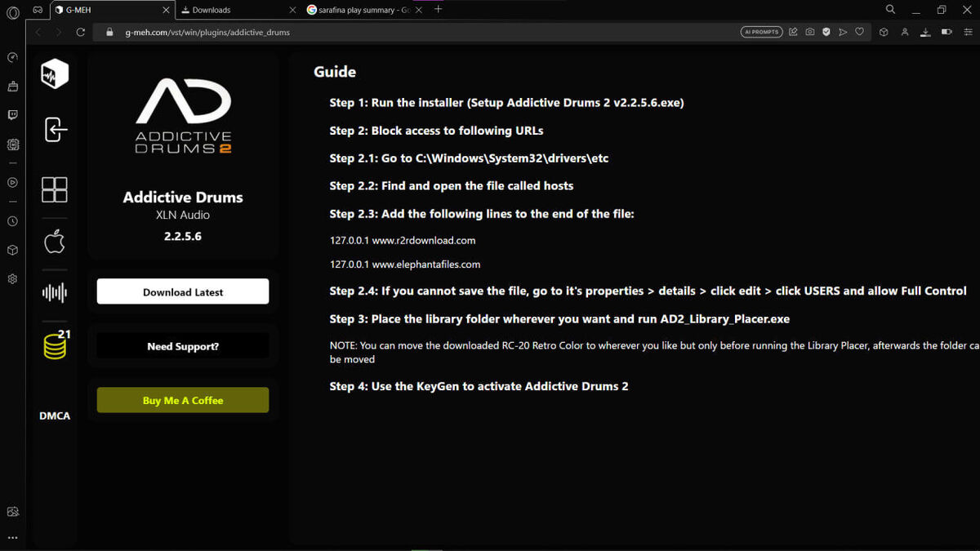This screenshot has width=980, height=551.
Task: Click the Need Support? button
Action: point(183,346)
